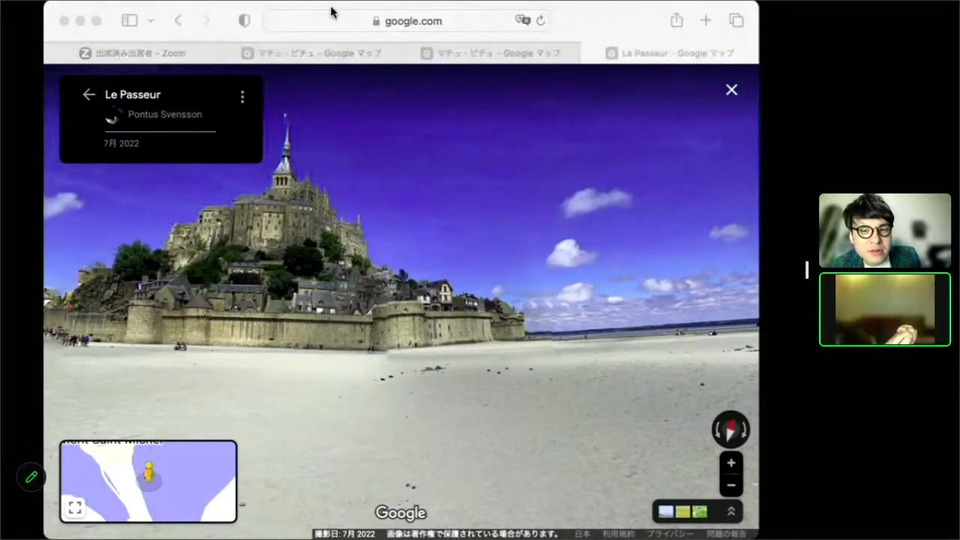Select the google.com address bar
This screenshot has width=960, height=540.
pyautogui.click(x=407, y=21)
